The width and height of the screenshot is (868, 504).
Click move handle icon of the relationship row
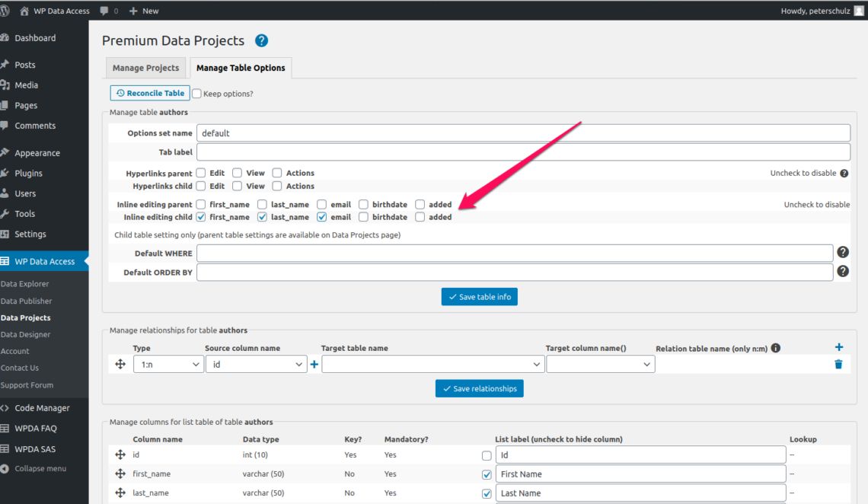120,364
